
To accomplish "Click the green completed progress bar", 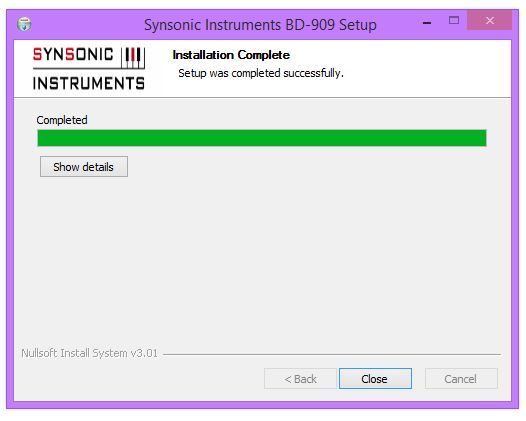I will point(262,138).
